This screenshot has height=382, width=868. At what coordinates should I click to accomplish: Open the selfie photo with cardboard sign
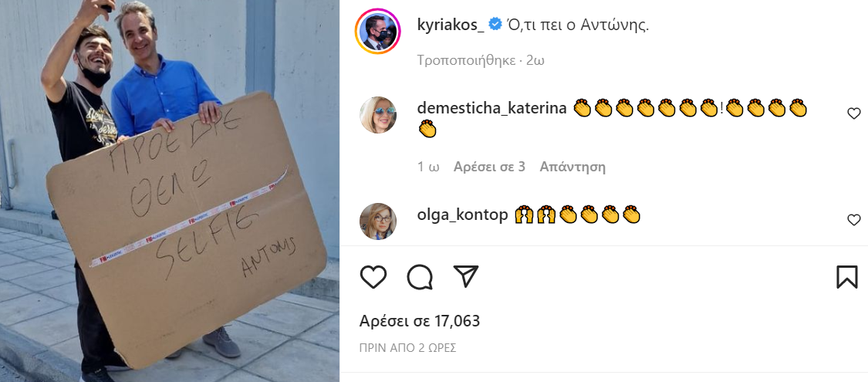pyautogui.click(x=170, y=191)
